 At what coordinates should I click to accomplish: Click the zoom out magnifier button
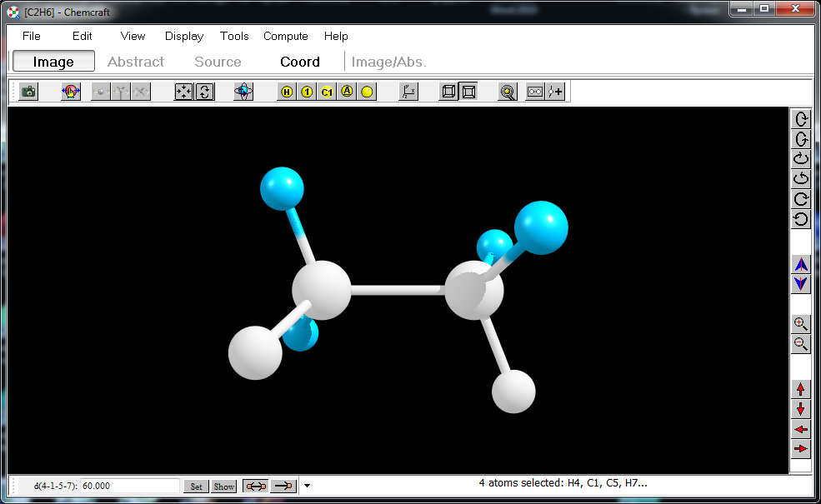tap(801, 343)
